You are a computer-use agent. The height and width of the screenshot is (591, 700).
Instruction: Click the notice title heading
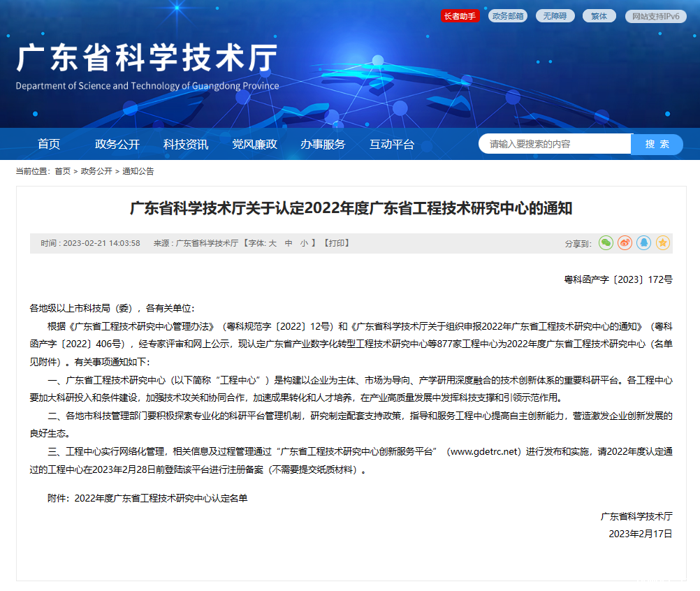[351, 208]
